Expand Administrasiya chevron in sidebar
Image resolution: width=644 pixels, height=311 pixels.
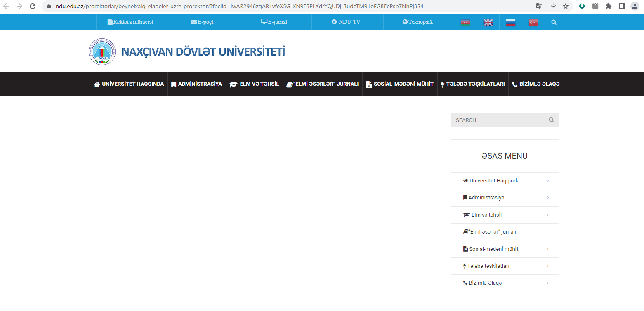click(548, 198)
